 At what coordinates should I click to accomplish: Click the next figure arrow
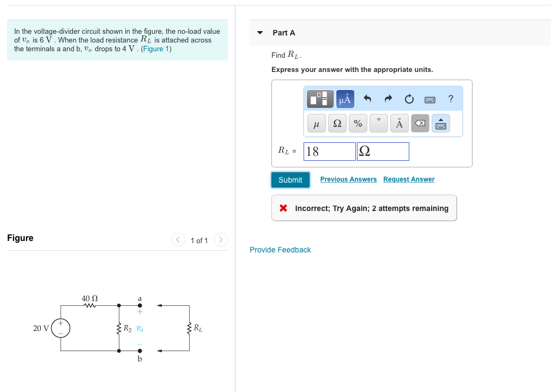point(220,240)
